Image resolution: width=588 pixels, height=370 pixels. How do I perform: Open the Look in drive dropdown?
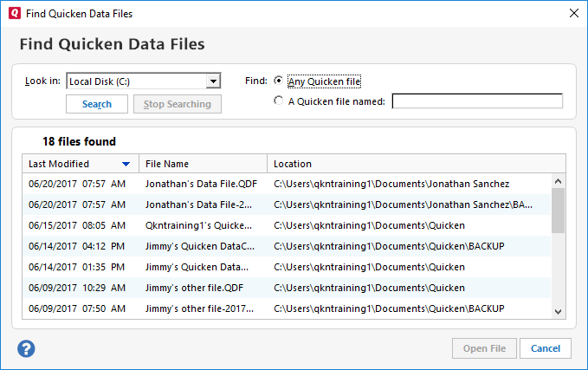(212, 82)
